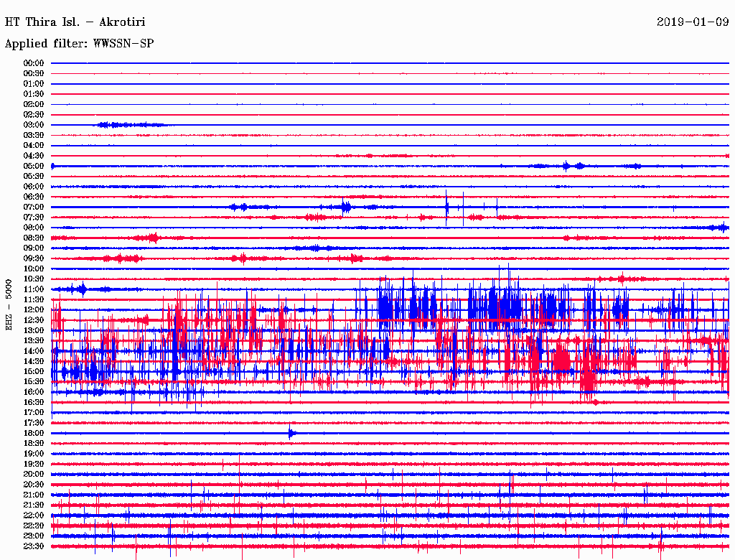The height and width of the screenshot is (560, 735).
Task: Select the 07:30 time label
Action: (x=33, y=217)
